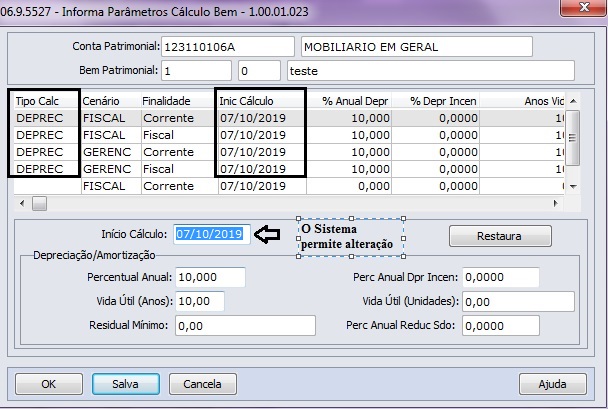Screen dimensions: 608x409
Task: Click the Percentual Anual field
Action: click(210, 277)
